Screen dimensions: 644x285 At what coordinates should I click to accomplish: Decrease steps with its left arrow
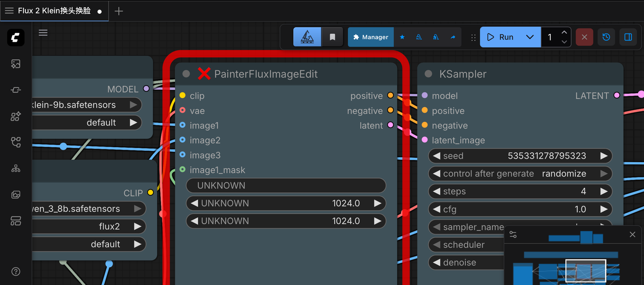tap(436, 191)
